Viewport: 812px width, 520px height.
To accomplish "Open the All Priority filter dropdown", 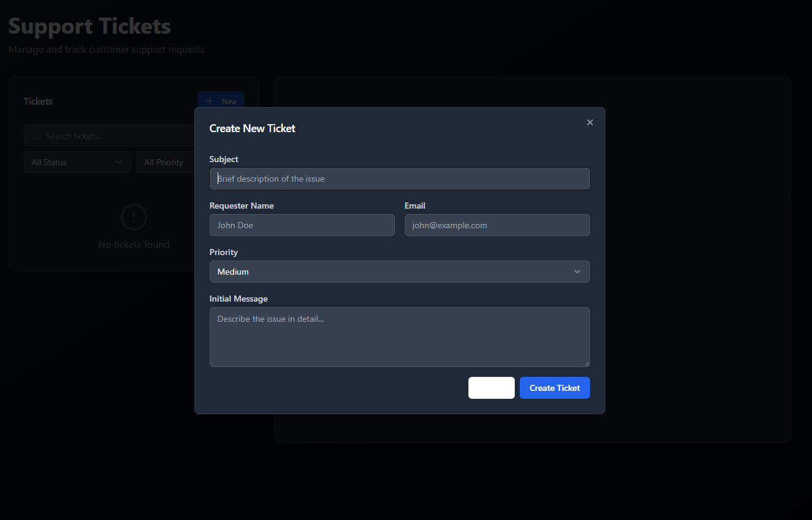I will [166, 162].
